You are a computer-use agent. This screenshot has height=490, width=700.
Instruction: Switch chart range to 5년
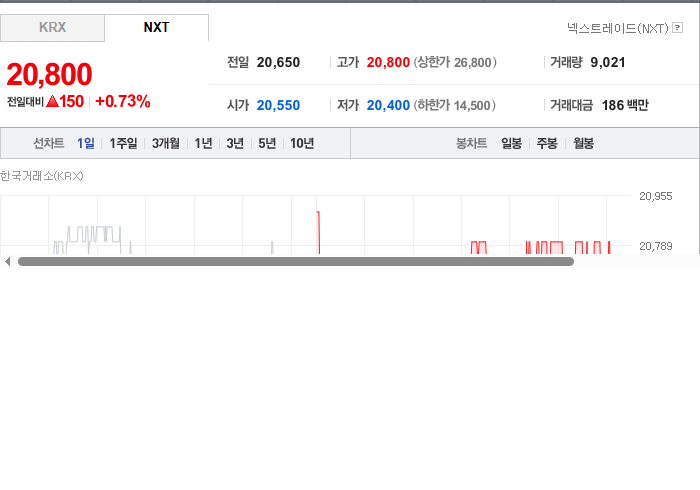(x=267, y=143)
